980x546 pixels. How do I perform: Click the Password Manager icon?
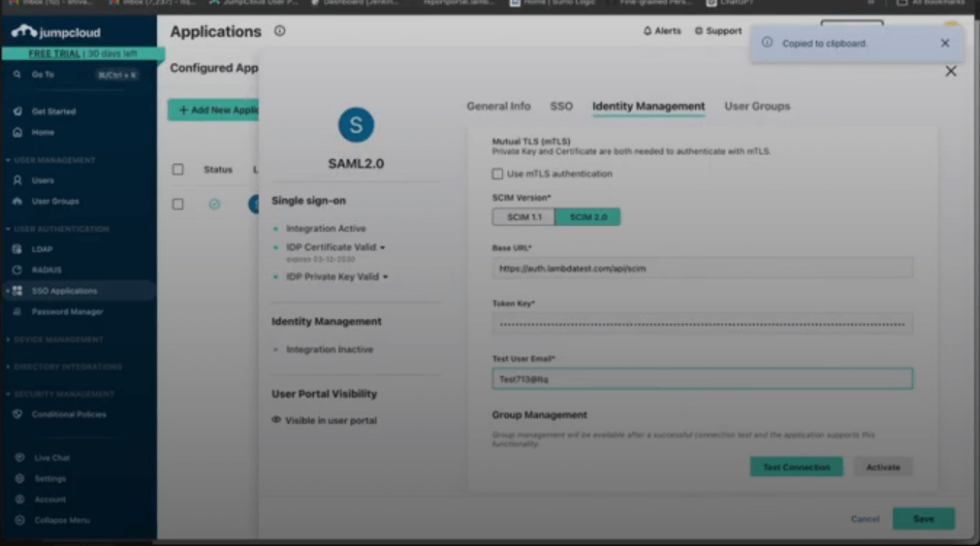click(x=17, y=311)
